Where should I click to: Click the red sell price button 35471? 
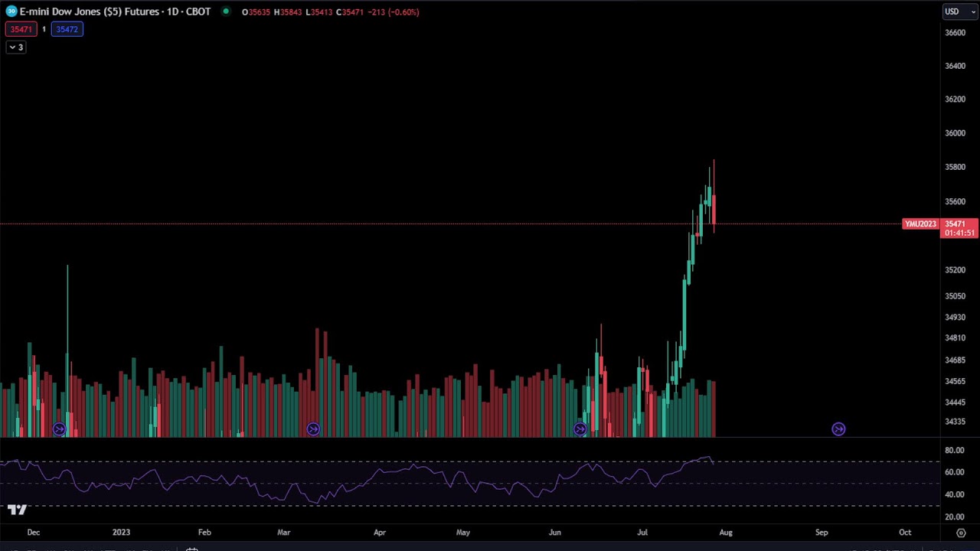tap(21, 29)
